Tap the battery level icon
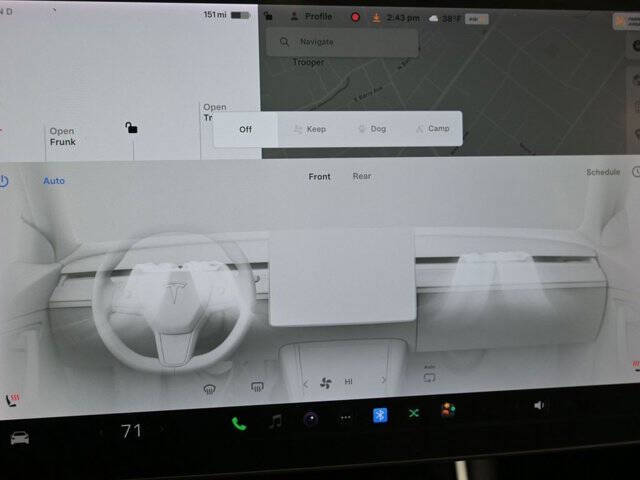Image resolution: width=640 pixels, height=480 pixels. tap(240, 15)
